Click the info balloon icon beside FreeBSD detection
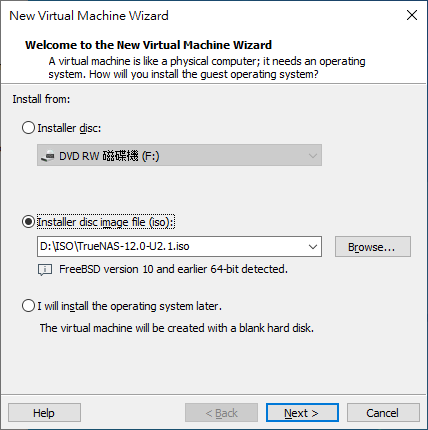Screen dimensions: 428x430 click(45, 270)
